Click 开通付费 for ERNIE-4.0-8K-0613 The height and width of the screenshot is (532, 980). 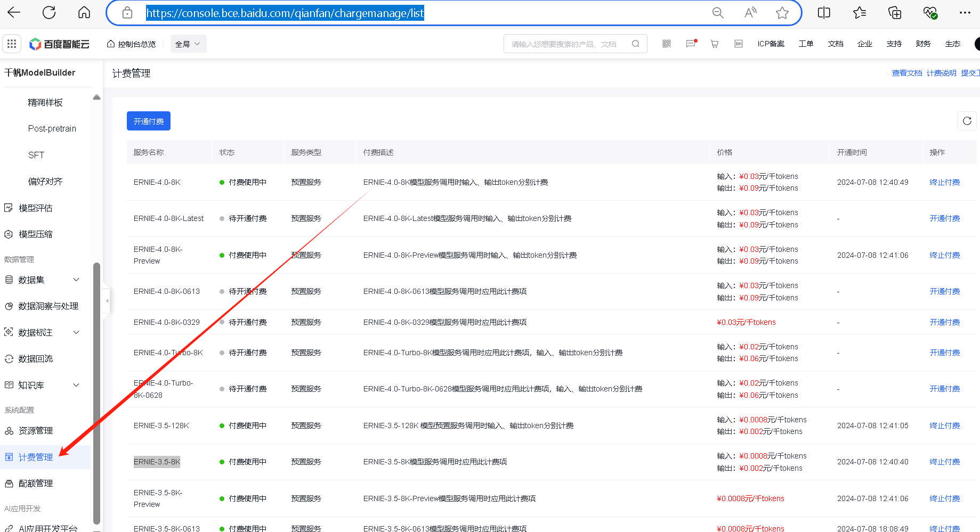coord(944,291)
